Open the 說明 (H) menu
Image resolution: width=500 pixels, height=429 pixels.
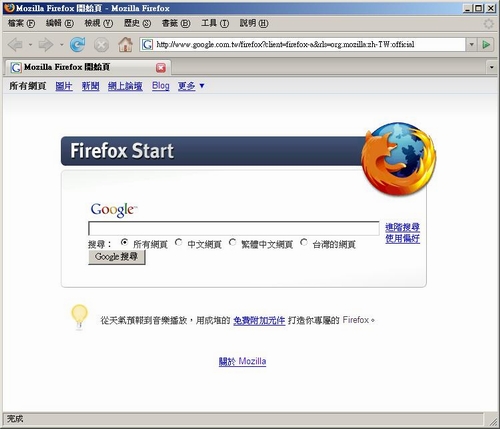[x=254, y=23]
